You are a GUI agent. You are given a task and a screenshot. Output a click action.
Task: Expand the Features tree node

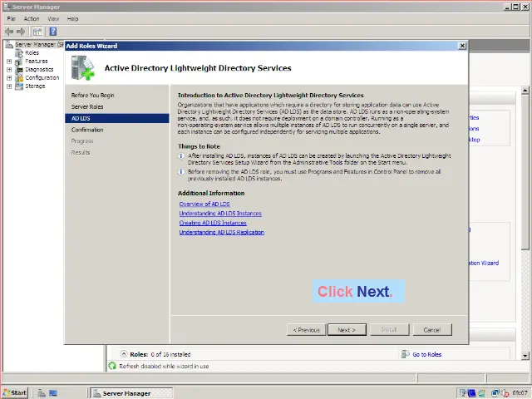[9, 62]
